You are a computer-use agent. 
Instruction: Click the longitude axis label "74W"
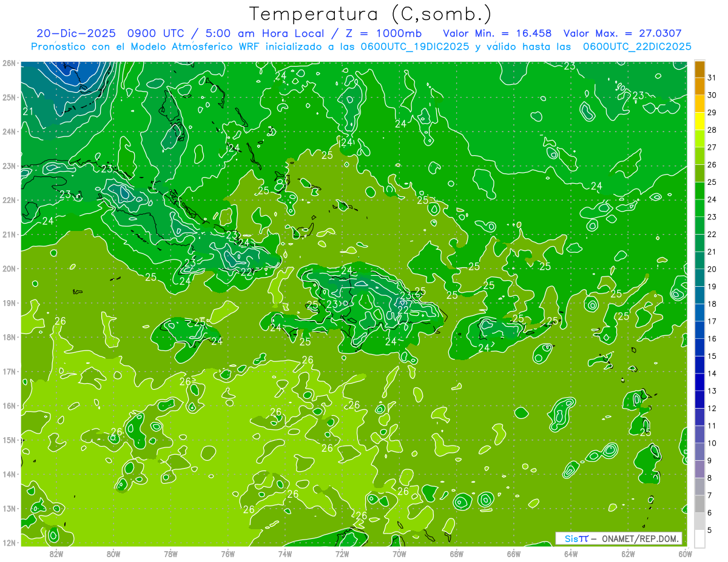pos(285,554)
